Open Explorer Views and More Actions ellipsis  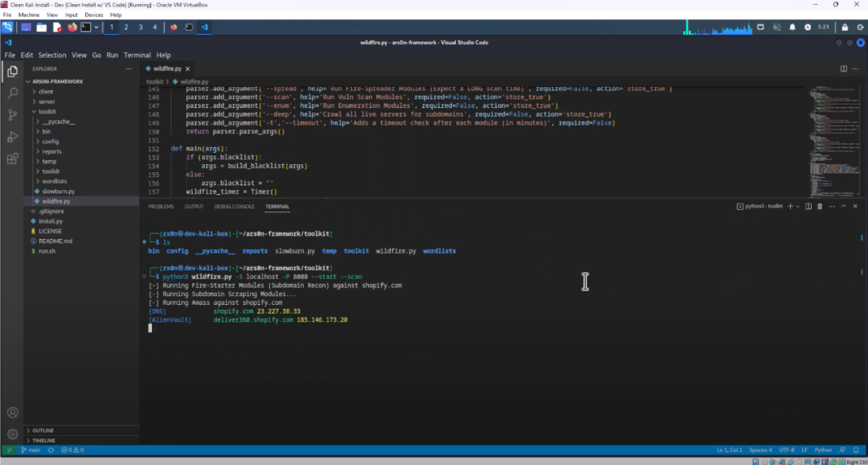129,68
